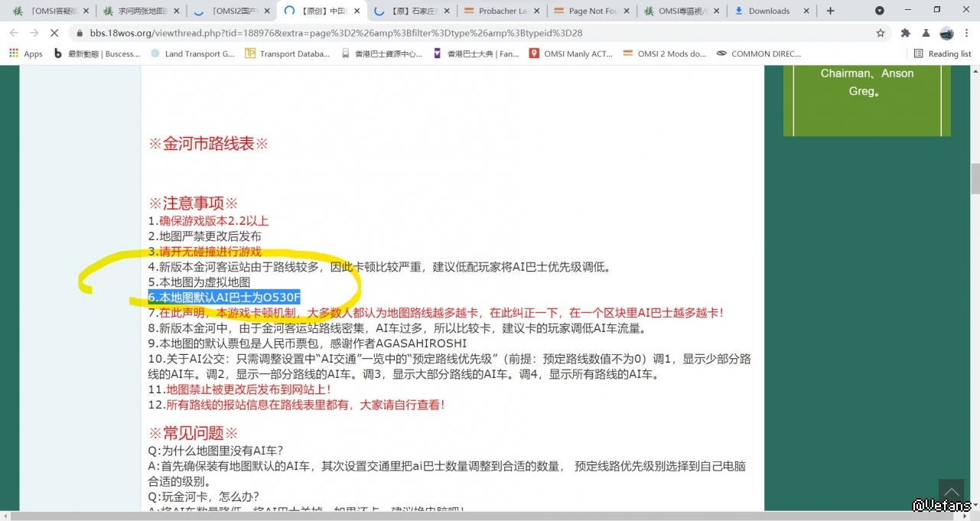Click the vertical page scrollbar thumb
This screenshot has height=521, width=980.
coord(975,178)
